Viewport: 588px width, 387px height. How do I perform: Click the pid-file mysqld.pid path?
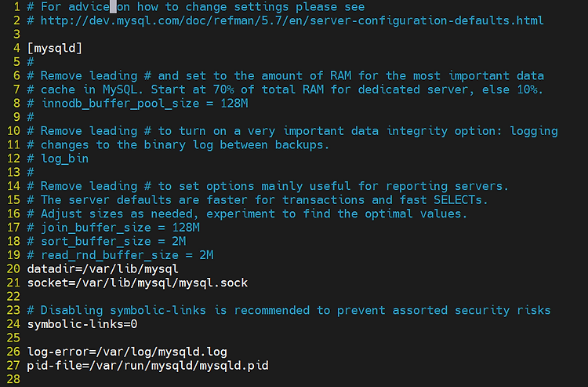[179, 366]
